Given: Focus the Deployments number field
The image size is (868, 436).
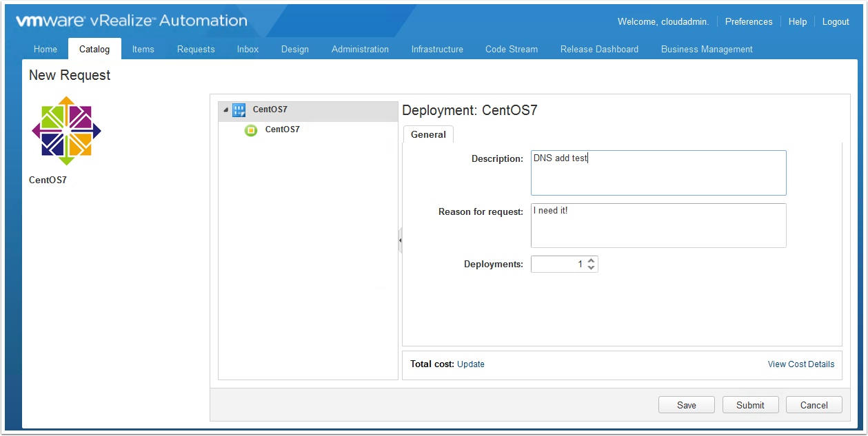Looking at the screenshot, I should tap(558, 264).
